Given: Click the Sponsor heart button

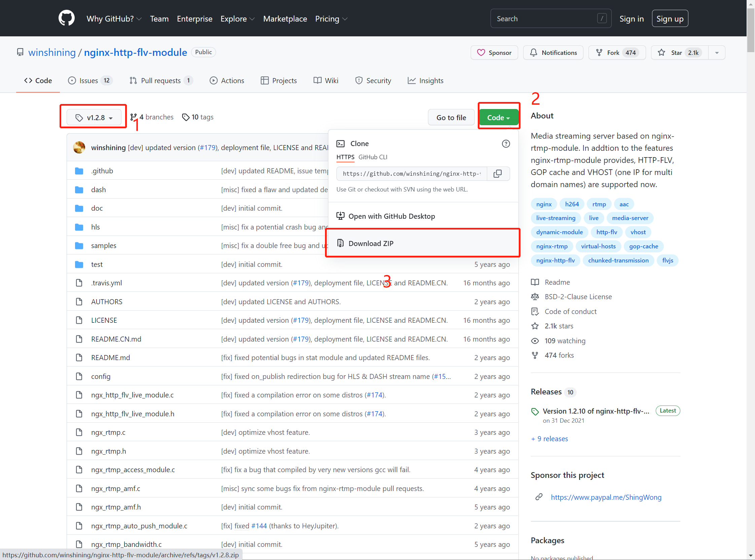Looking at the screenshot, I should (x=494, y=53).
